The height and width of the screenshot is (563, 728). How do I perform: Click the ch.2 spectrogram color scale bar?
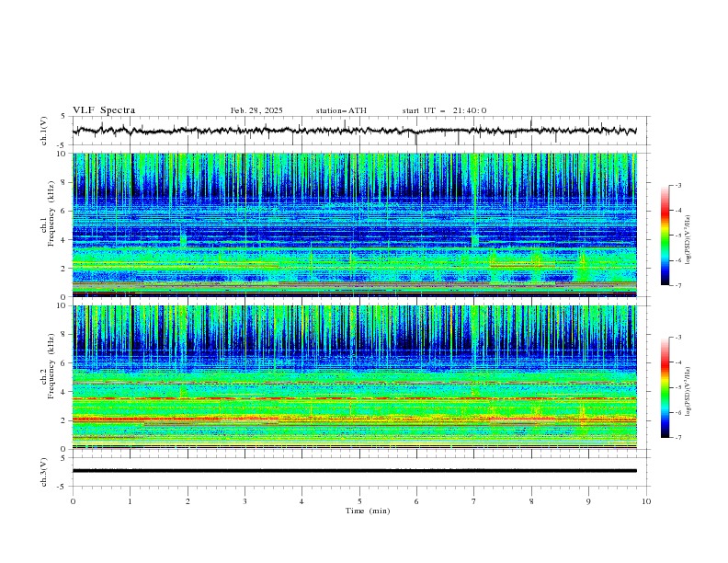tap(665, 387)
